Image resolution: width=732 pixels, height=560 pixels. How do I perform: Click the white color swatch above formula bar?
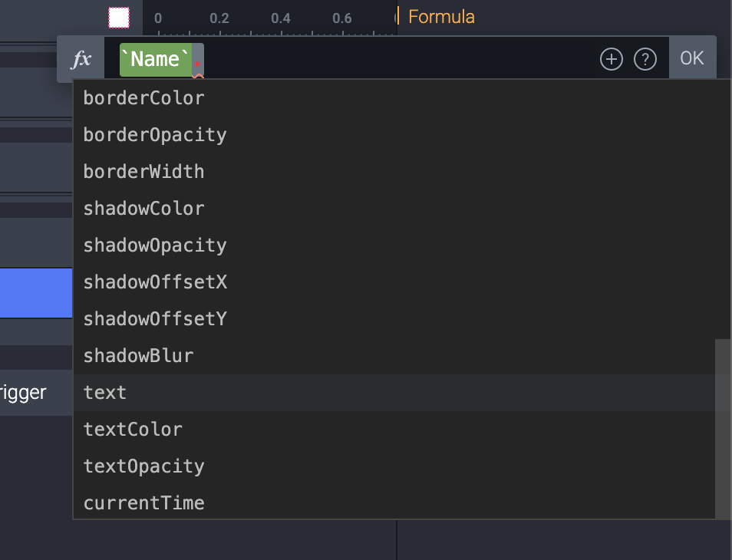119,17
